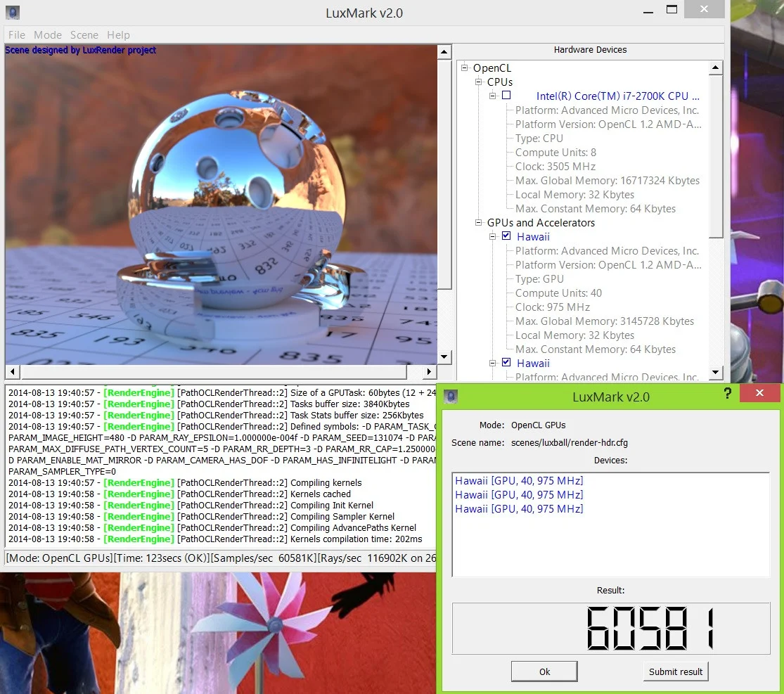Select the Intel(R) Core(TM) i7-2700K CPU tree item
Screen dimensions: 784x694
pyautogui.click(x=617, y=96)
